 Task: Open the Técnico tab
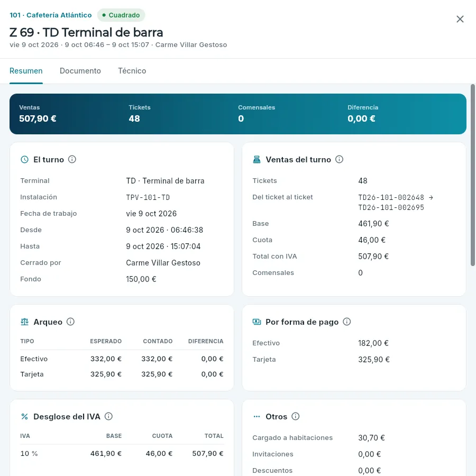coord(132,71)
